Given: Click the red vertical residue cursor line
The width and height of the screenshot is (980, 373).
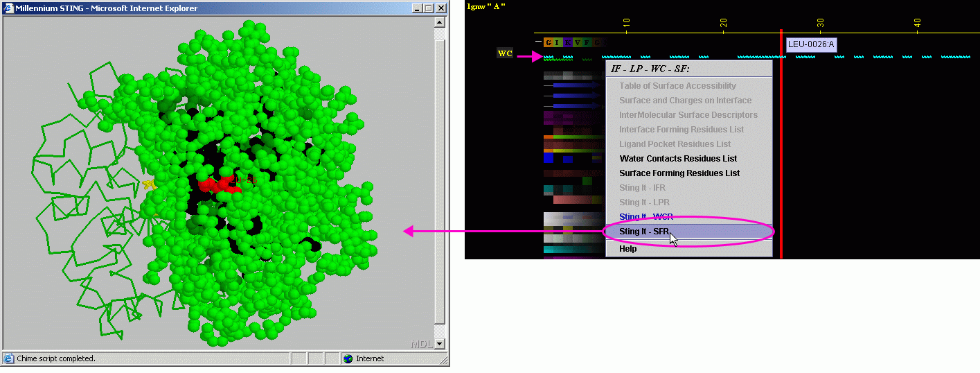Looking at the screenshot, I should [x=781, y=144].
